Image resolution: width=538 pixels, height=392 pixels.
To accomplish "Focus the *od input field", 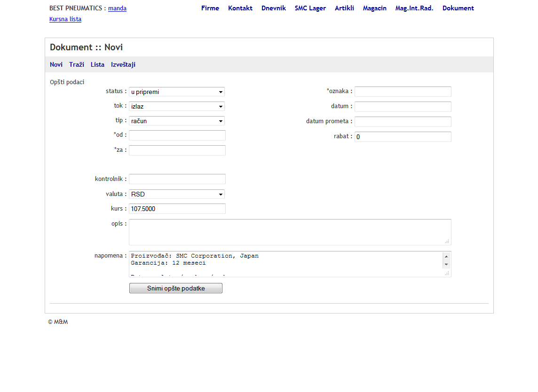I will pyautogui.click(x=177, y=135).
